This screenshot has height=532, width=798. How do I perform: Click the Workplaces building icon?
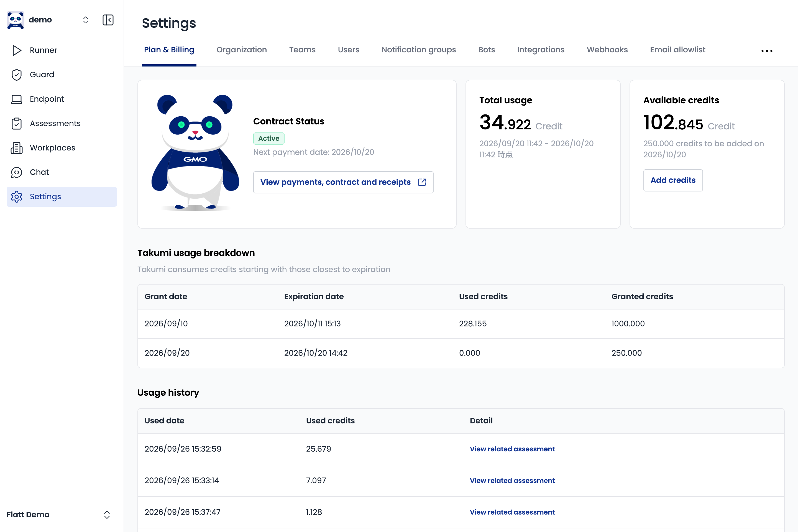(x=17, y=148)
